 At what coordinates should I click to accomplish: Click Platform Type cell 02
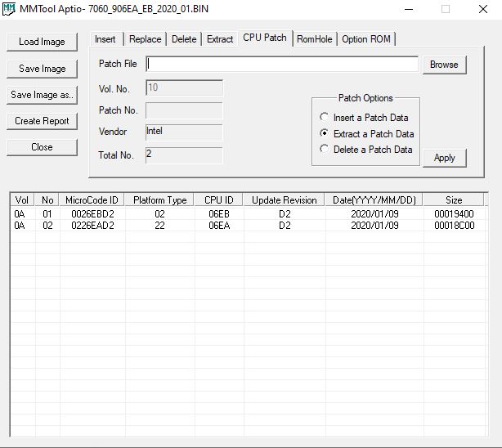pos(159,214)
